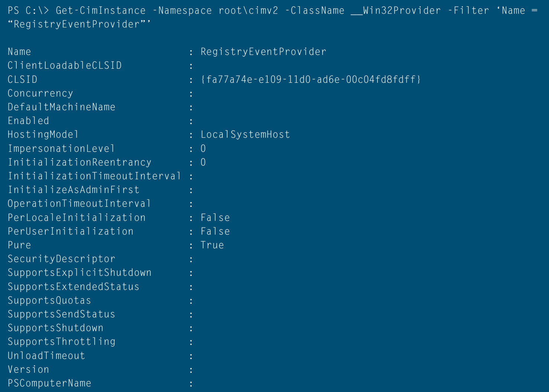Click the UnloadTimeout property label

pos(46,356)
